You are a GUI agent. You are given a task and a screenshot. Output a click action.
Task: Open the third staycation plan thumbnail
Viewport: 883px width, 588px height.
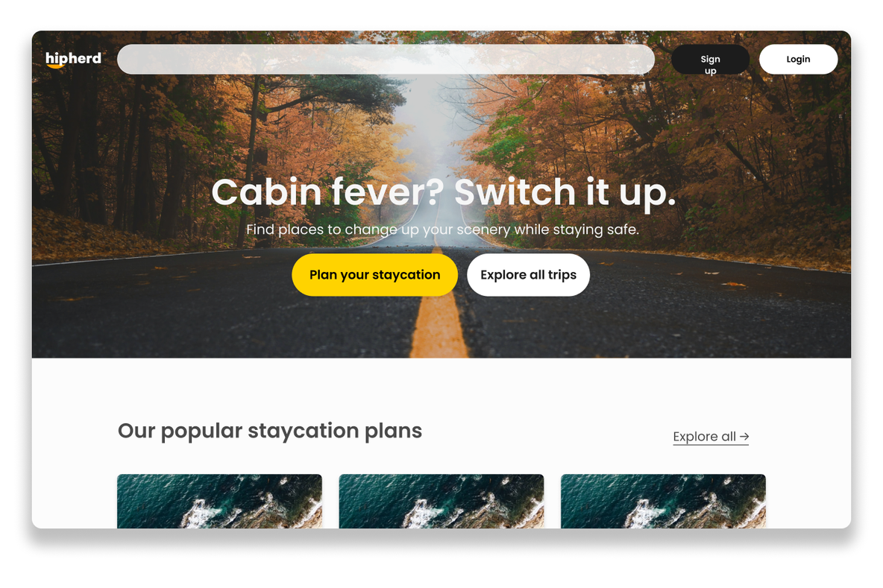tap(664, 501)
